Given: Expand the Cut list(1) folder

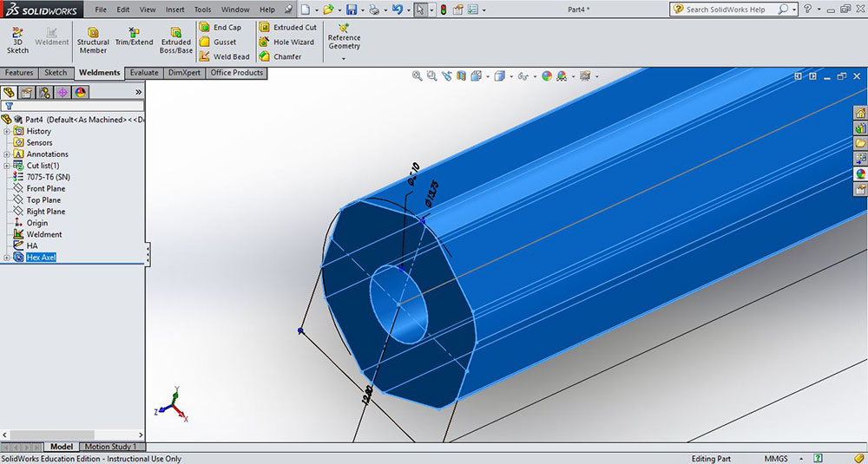Looking at the screenshot, I should pyautogui.click(x=7, y=166).
